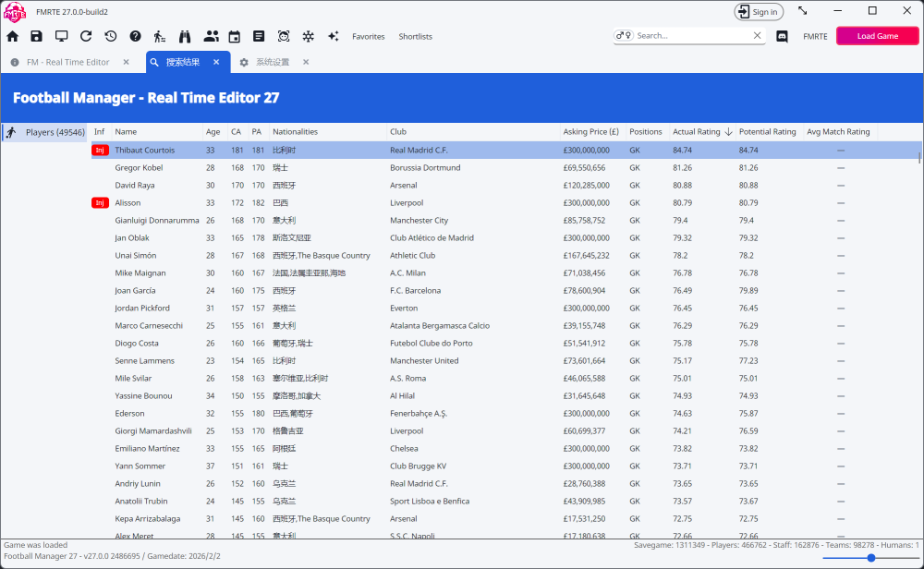Open the Discord chat icon
Screen dimensions: 924x569
tap(782, 37)
